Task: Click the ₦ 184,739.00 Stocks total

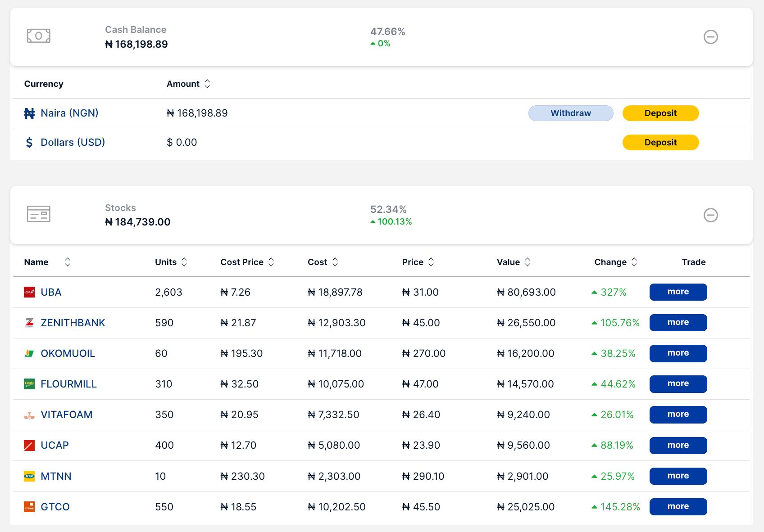Action: 138,222
